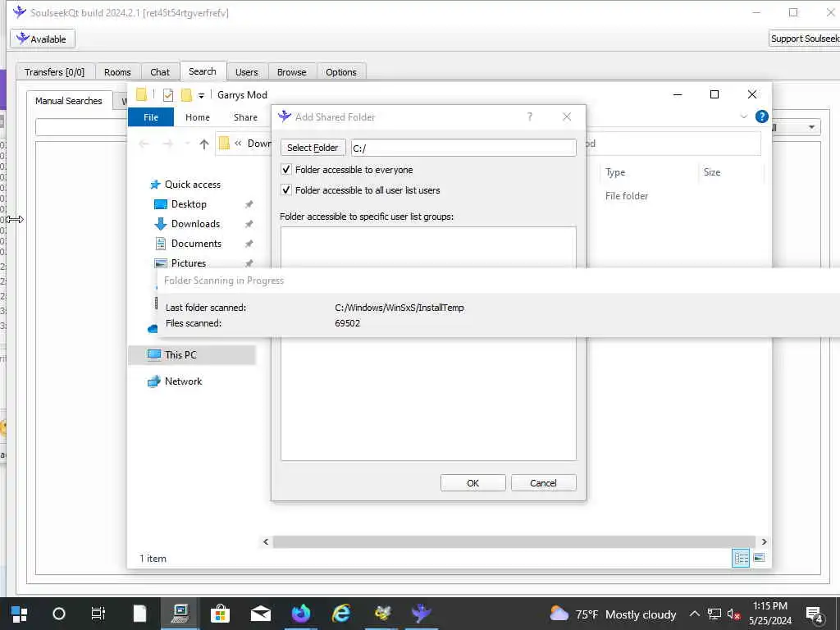Click the pin icon beside Downloads
The height and width of the screenshot is (630, 840).
(x=249, y=225)
